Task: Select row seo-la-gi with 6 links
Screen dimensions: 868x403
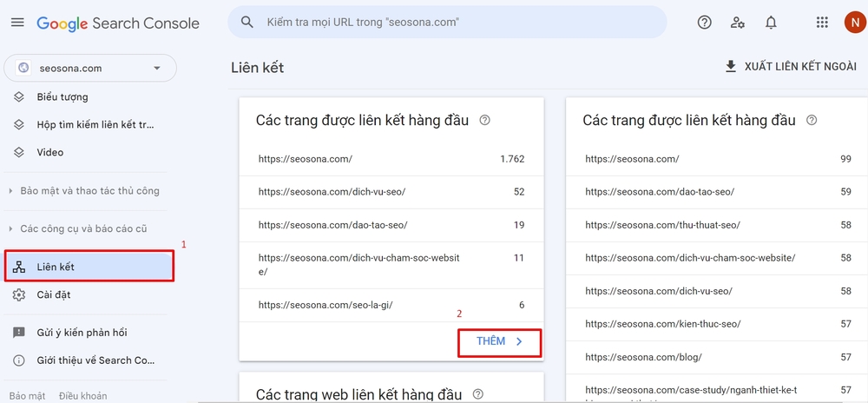Action: pos(391,305)
